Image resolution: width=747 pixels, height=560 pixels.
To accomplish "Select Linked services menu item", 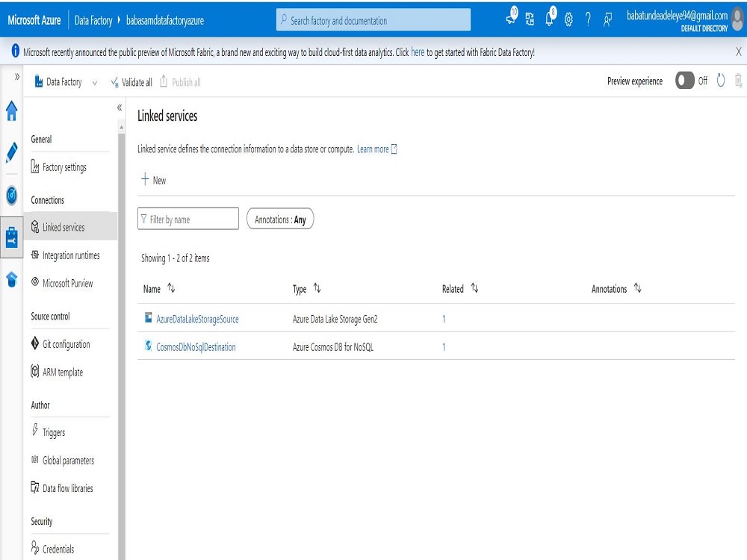I will click(70, 227).
